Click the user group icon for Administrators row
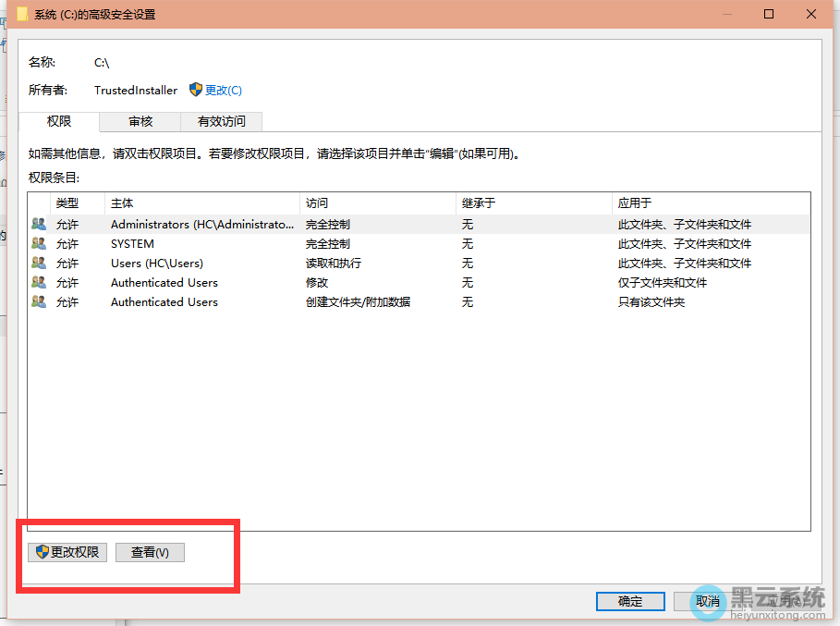 tap(39, 224)
